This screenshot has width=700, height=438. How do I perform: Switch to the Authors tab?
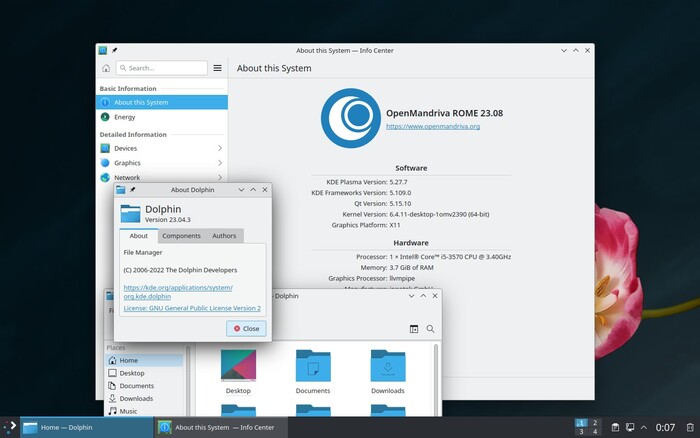(224, 236)
